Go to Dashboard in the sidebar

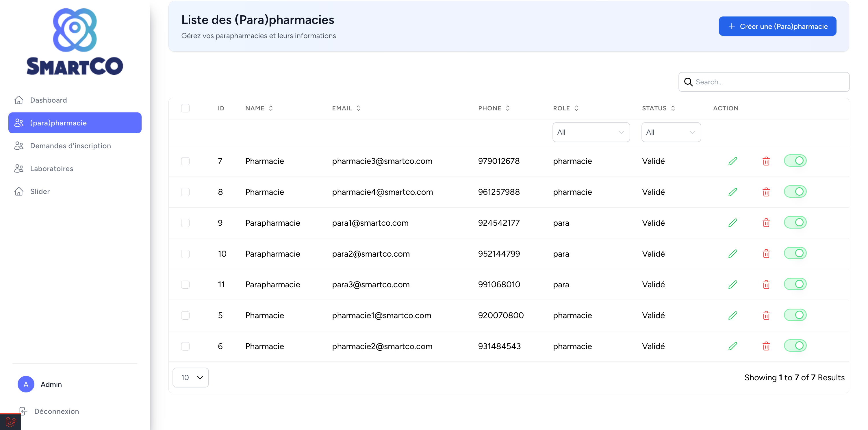click(75, 100)
